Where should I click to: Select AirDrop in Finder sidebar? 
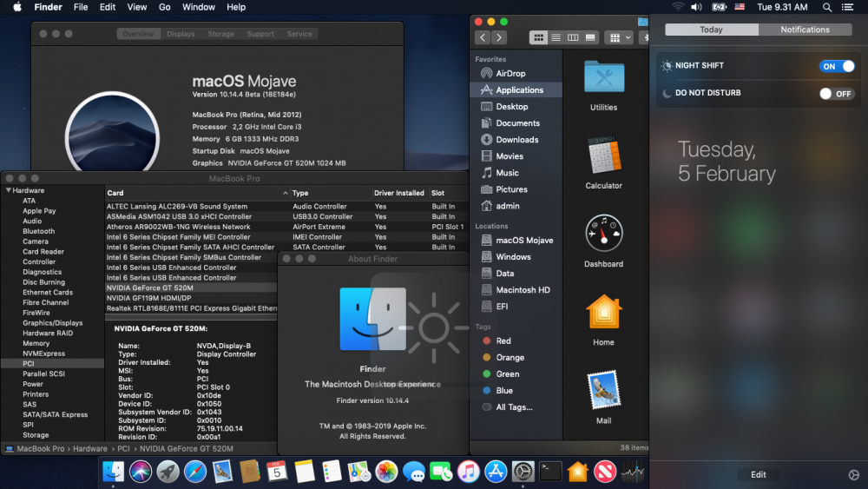coord(516,73)
